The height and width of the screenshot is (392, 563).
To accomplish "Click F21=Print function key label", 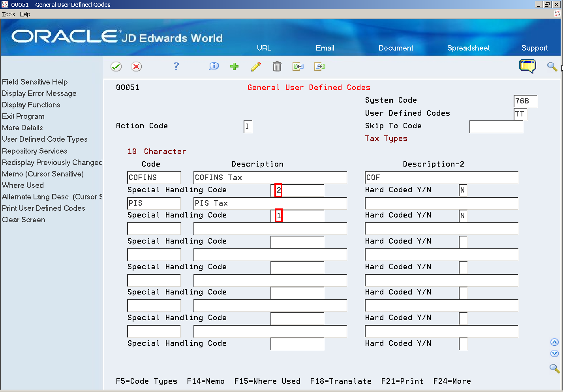I will pos(402,381).
